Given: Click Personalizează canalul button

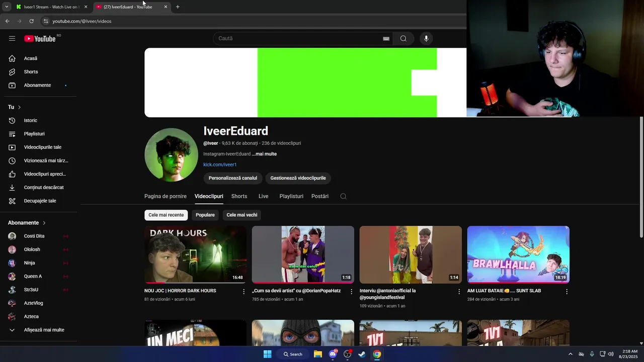Looking at the screenshot, I should click(x=233, y=178).
